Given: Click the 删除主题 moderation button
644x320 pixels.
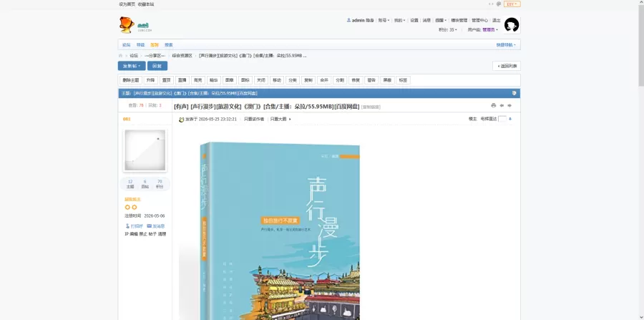Looking at the screenshot, I should 131,80.
